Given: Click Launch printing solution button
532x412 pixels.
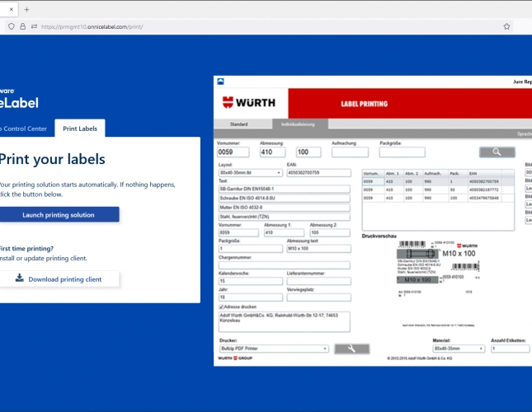Looking at the screenshot, I should click(x=59, y=214).
